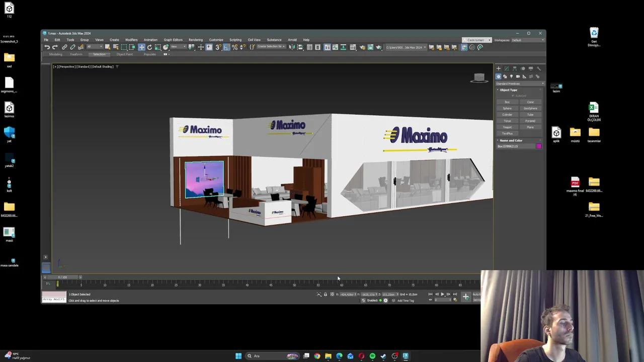Open the Material Editor icon
This screenshot has width=644, height=362.
click(x=353, y=47)
